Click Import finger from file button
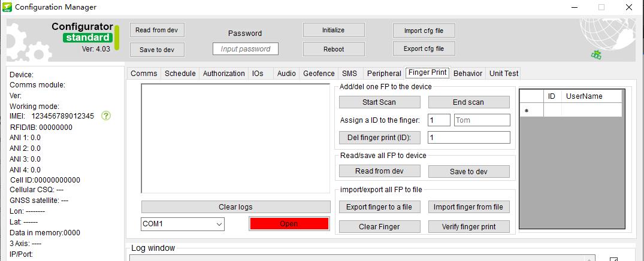The width and height of the screenshot is (644, 261). (x=468, y=207)
